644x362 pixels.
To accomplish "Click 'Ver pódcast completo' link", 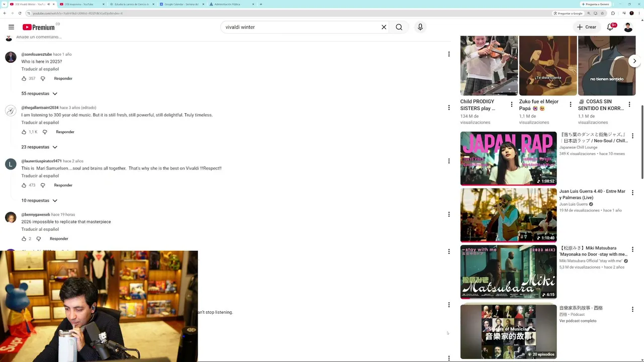I will [x=578, y=321].
